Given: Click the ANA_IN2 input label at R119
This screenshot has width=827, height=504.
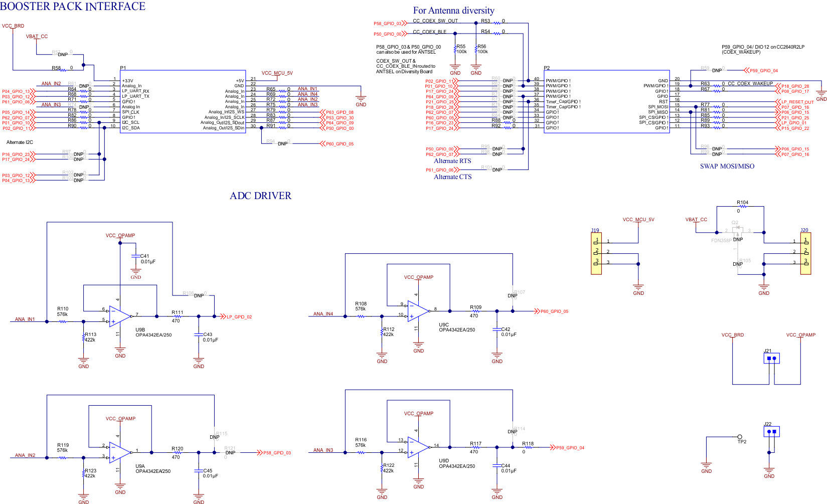Looking at the screenshot, I should click(25, 455).
